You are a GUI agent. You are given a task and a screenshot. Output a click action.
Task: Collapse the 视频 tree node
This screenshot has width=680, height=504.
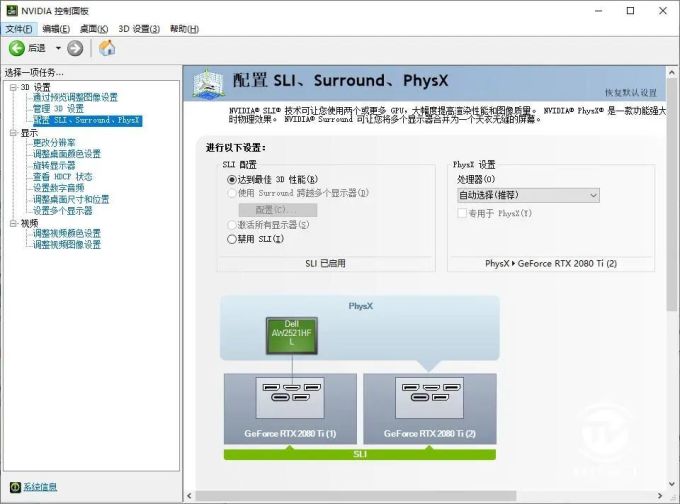13,223
